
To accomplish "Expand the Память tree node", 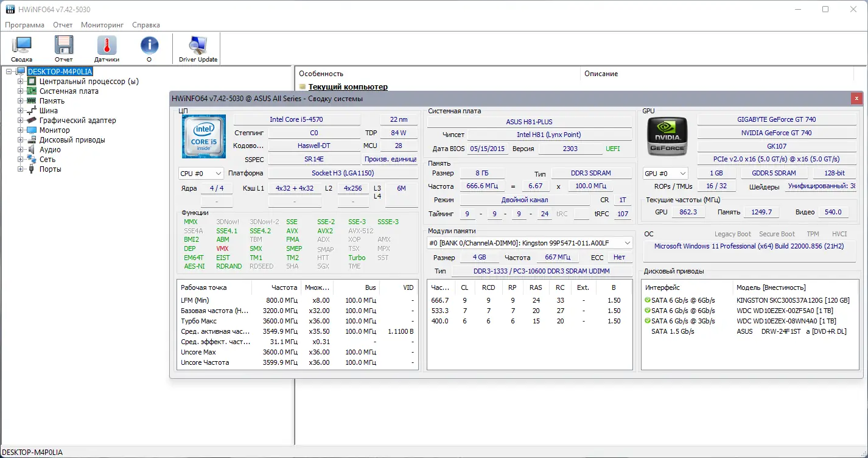I will point(20,100).
